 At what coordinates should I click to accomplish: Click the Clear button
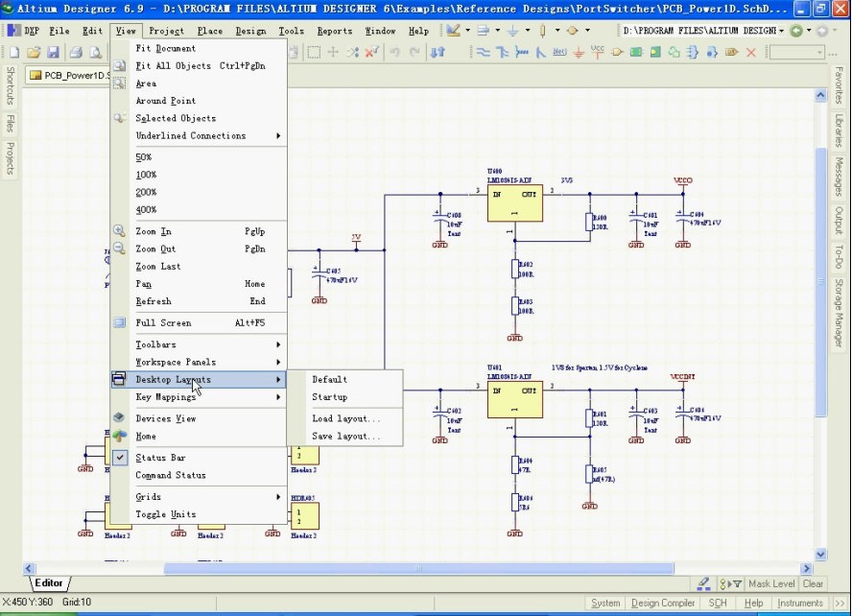(813, 584)
